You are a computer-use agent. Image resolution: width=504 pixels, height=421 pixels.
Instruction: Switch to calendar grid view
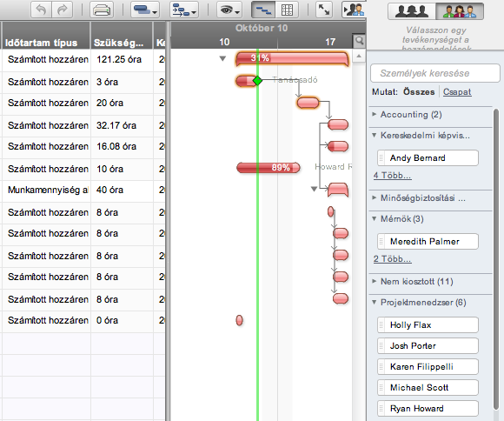(287, 10)
